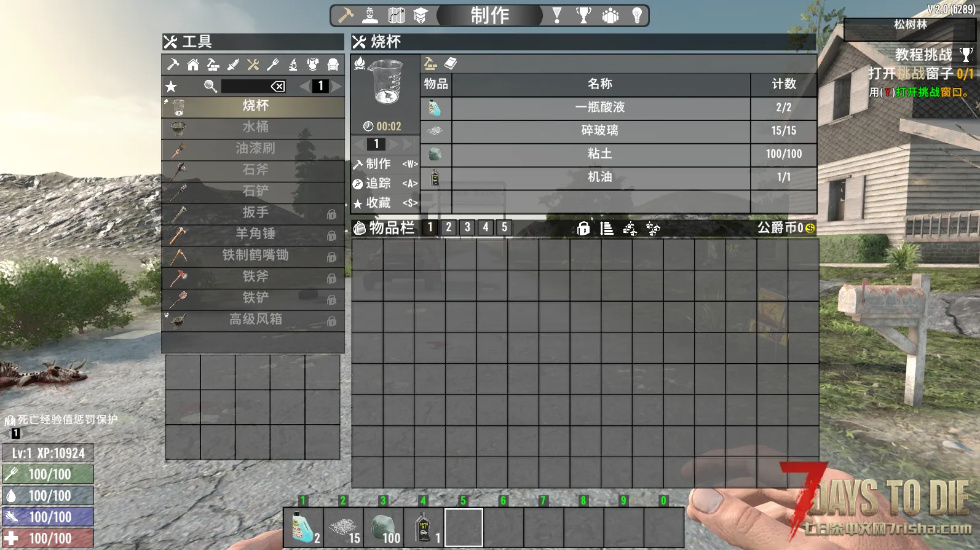The image size is (980, 550).
Task: Increase the craft quantity by one
Action: (393, 144)
